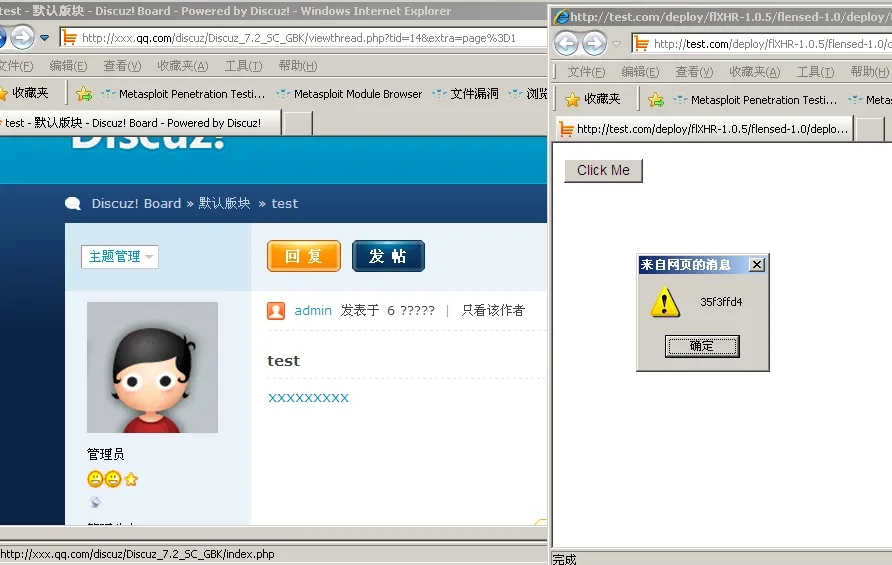The width and height of the screenshot is (892, 565).
Task: Open 查看(V) menu in right IE window
Action: pos(694,72)
